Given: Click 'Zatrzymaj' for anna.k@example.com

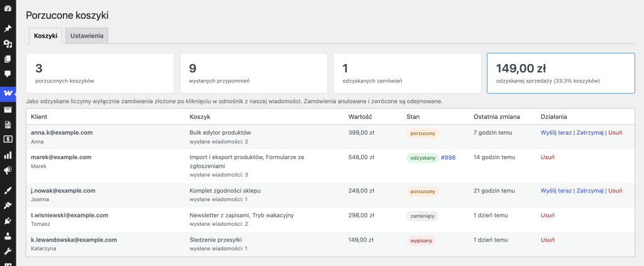Looking at the screenshot, I should point(590,133).
